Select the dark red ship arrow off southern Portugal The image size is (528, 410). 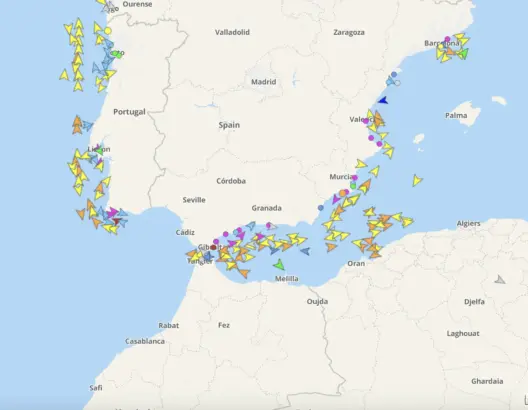pyautogui.click(x=117, y=221)
